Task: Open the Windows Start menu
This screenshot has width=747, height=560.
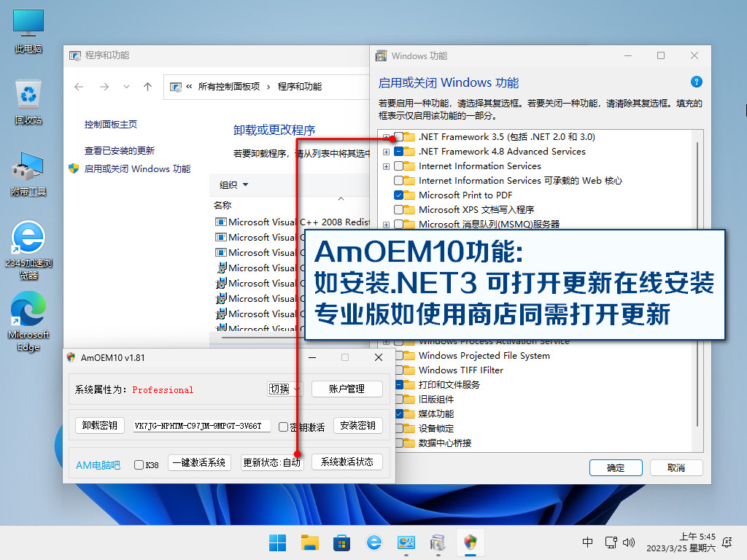Action: coord(277,542)
